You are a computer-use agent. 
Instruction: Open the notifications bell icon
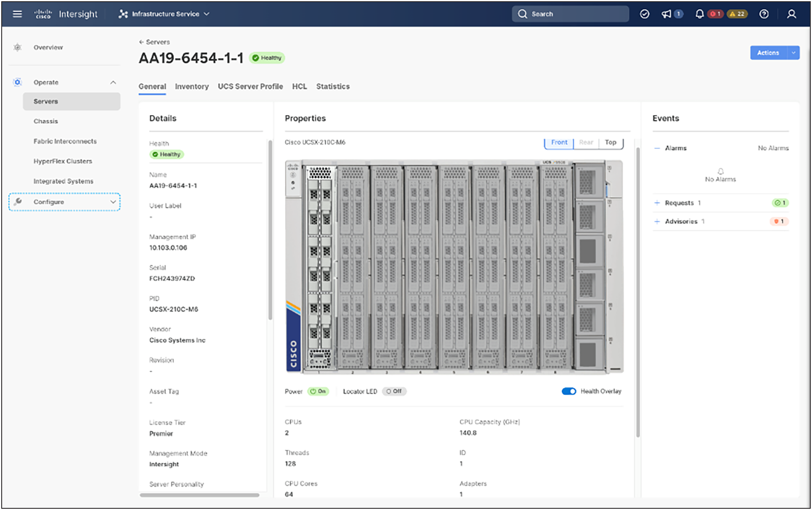[699, 14]
